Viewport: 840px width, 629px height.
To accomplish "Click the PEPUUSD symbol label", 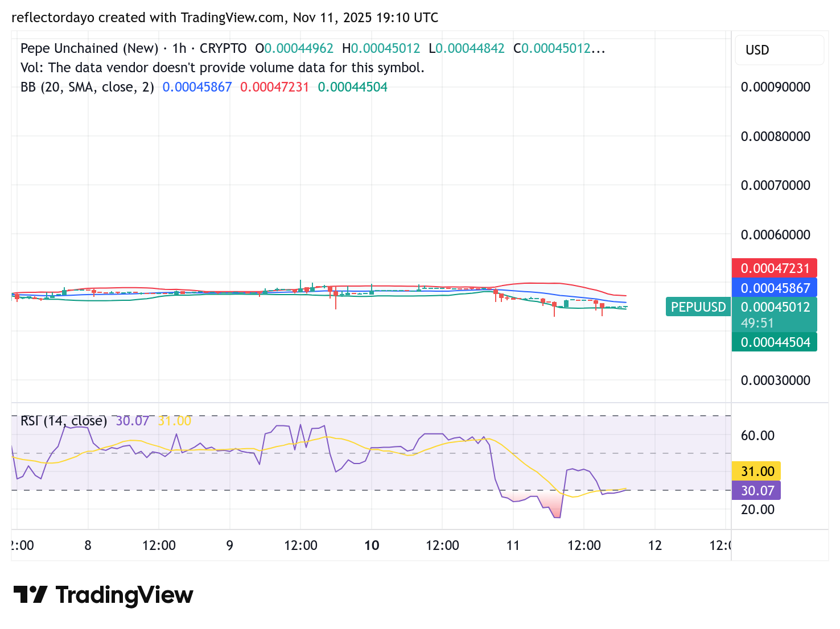I will 698,307.
